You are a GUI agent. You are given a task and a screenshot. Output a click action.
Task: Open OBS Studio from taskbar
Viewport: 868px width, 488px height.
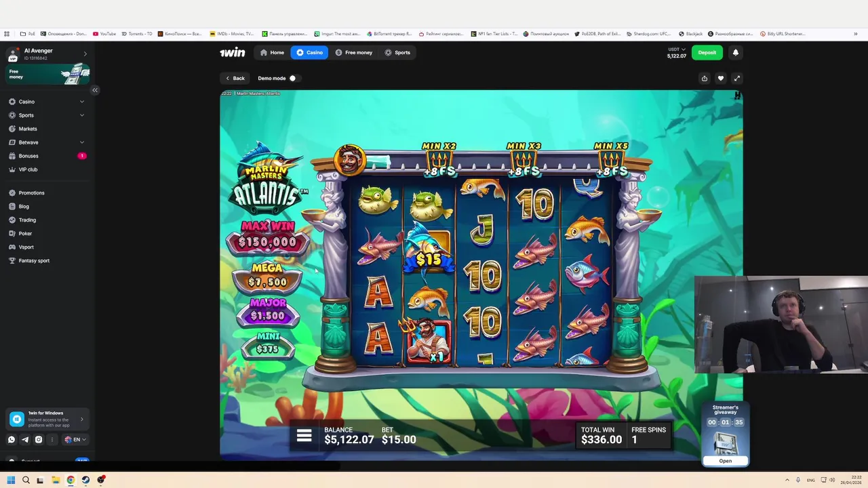[101, 480]
